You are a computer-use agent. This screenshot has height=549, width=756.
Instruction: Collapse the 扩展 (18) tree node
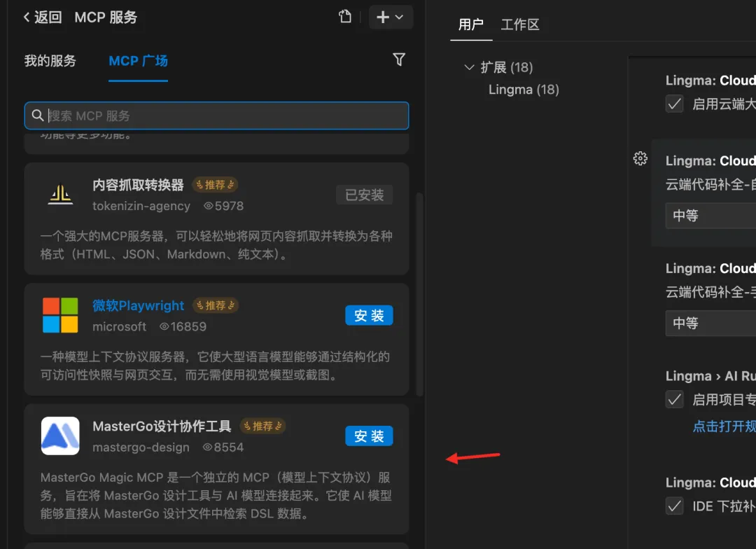coord(468,67)
